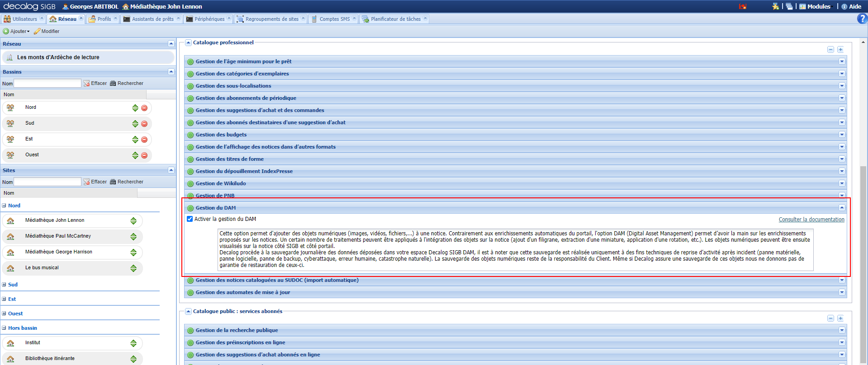
Task: Click the red remove icon for Sud basin
Action: [x=144, y=124]
